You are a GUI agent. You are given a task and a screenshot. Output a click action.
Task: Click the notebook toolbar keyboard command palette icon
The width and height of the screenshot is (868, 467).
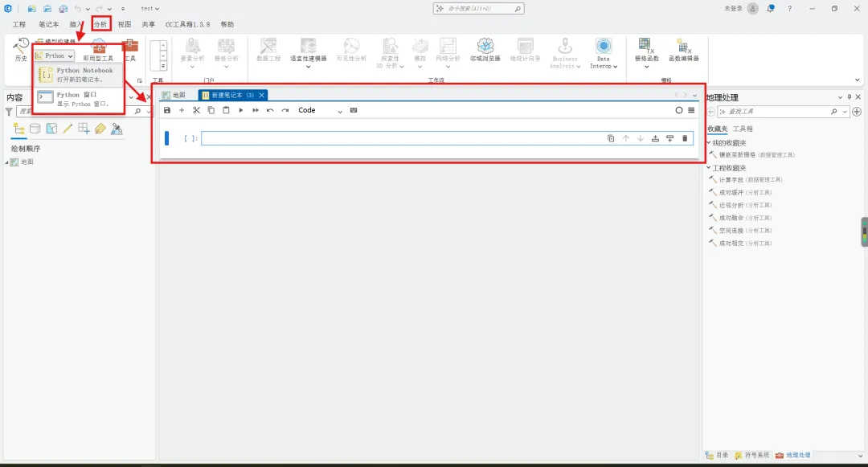pyautogui.click(x=354, y=110)
